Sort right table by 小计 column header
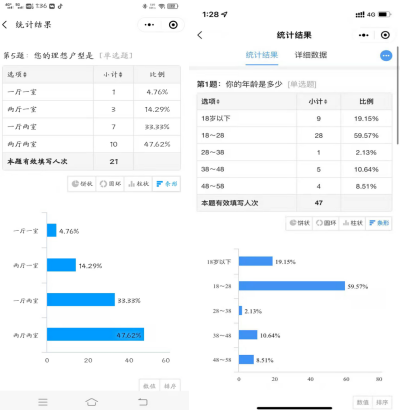402x410 pixels. pos(318,101)
